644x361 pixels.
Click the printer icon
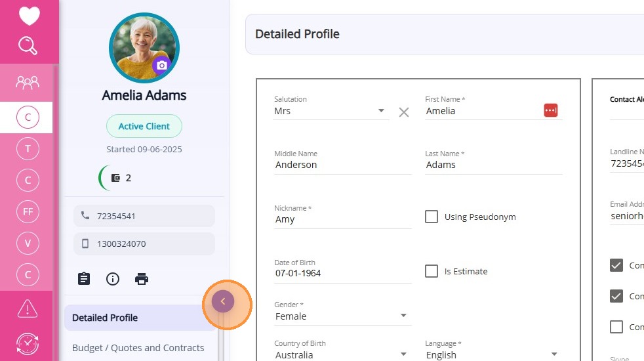(x=142, y=279)
